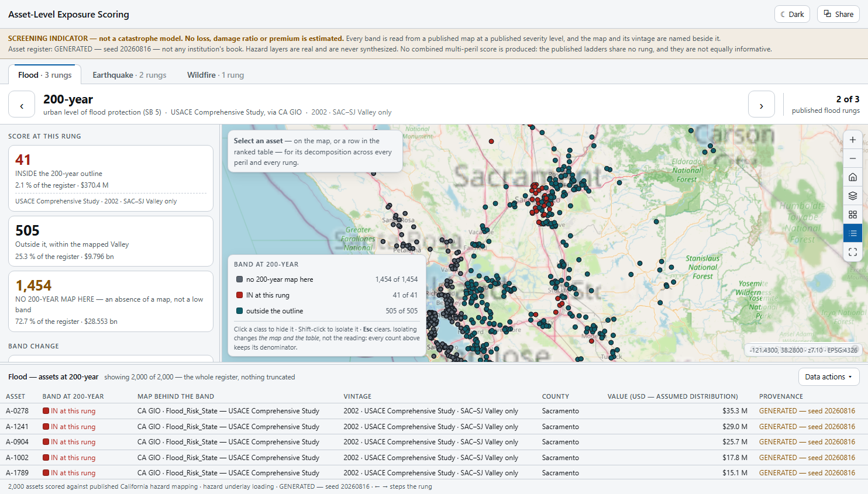Select asset row A-1002

434,458
